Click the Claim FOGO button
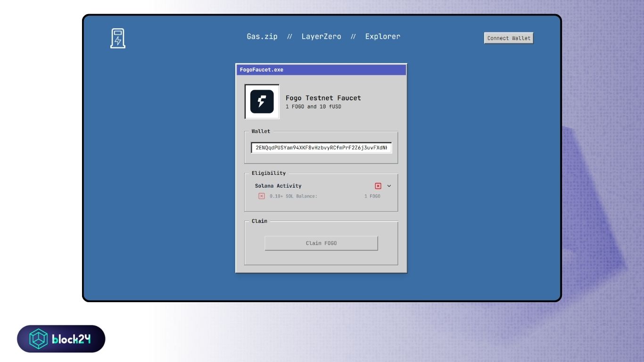 click(x=321, y=243)
